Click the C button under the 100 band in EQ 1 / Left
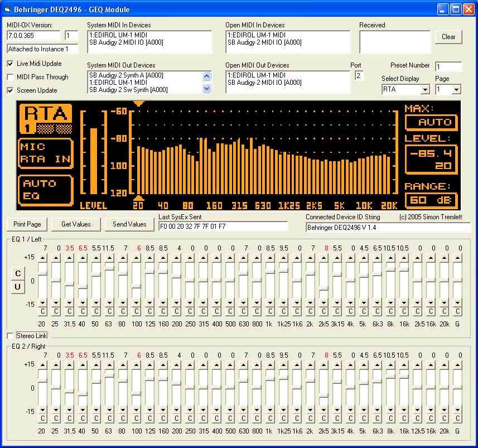The image size is (478, 448). (x=136, y=311)
